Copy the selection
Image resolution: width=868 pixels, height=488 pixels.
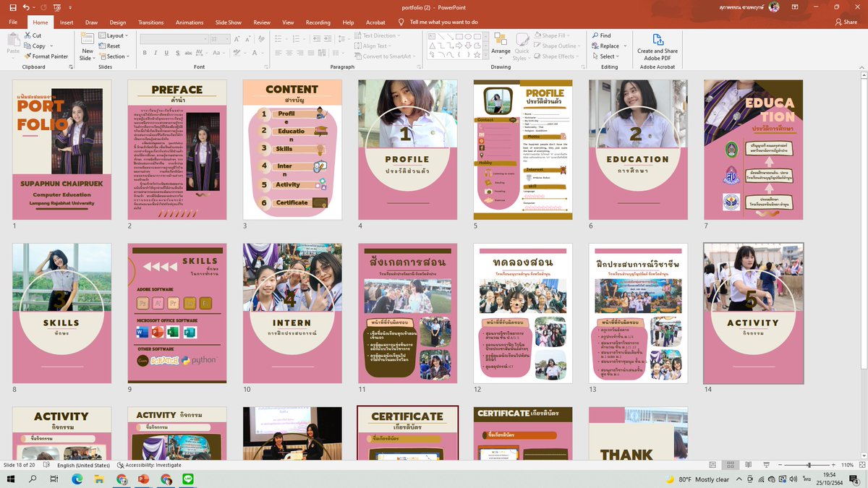click(x=34, y=46)
